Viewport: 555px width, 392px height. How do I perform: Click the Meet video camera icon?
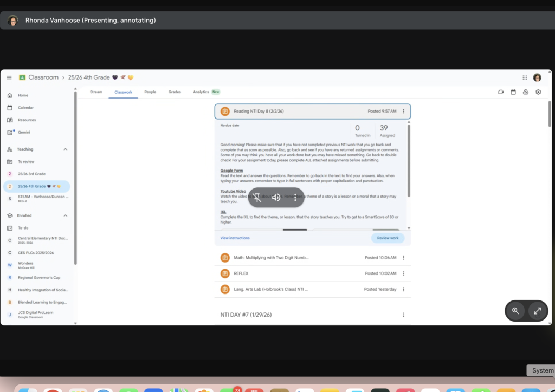501,92
